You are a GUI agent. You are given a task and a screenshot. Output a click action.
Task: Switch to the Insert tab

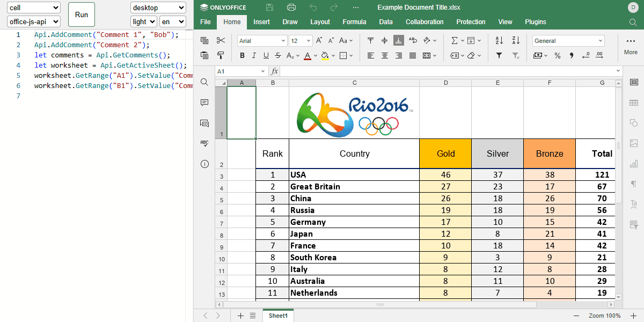tap(261, 22)
